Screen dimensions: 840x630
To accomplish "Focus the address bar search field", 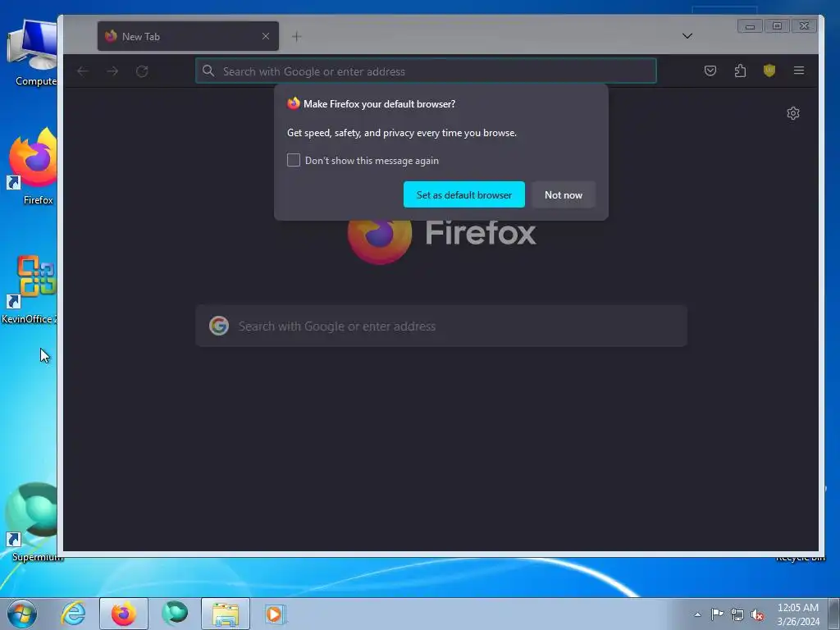I will click(426, 71).
